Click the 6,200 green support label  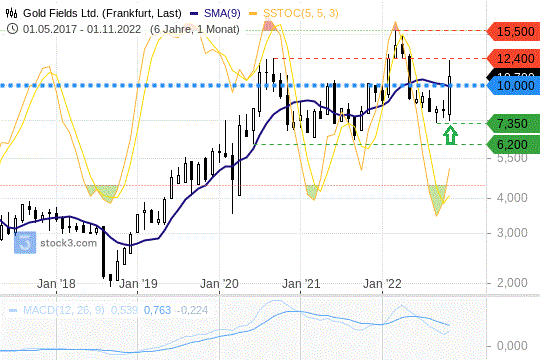click(512, 145)
